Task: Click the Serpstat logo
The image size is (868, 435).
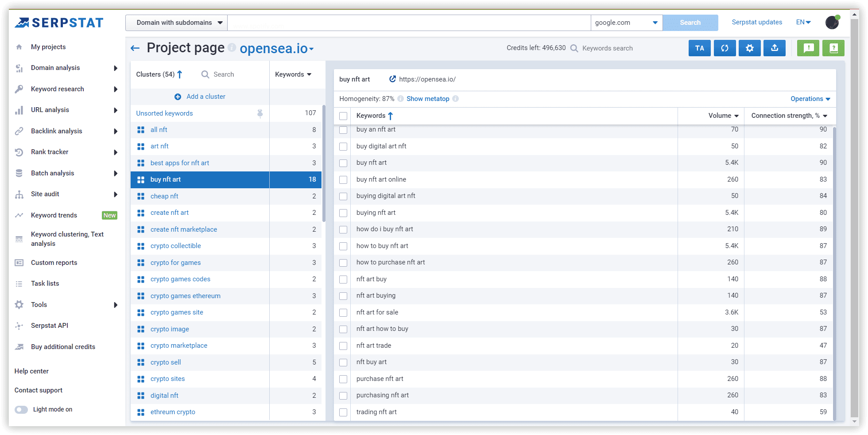Action: click(x=59, y=23)
